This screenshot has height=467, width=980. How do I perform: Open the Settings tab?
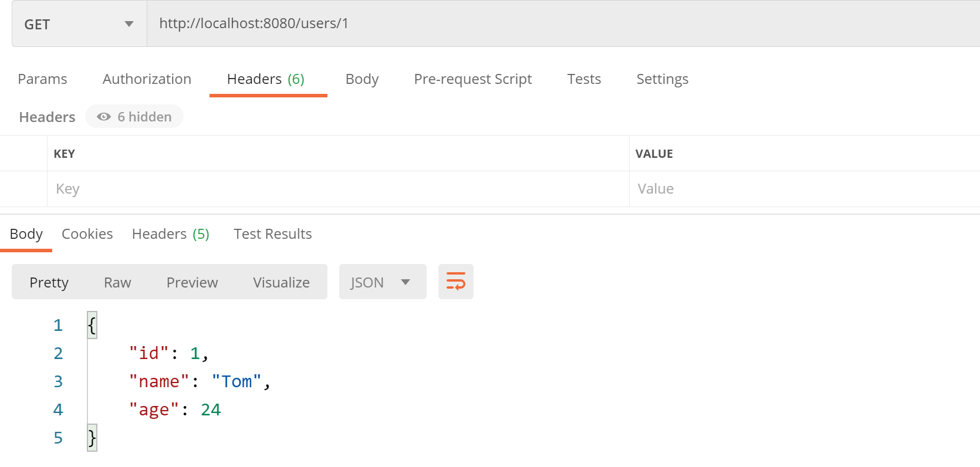(x=663, y=79)
